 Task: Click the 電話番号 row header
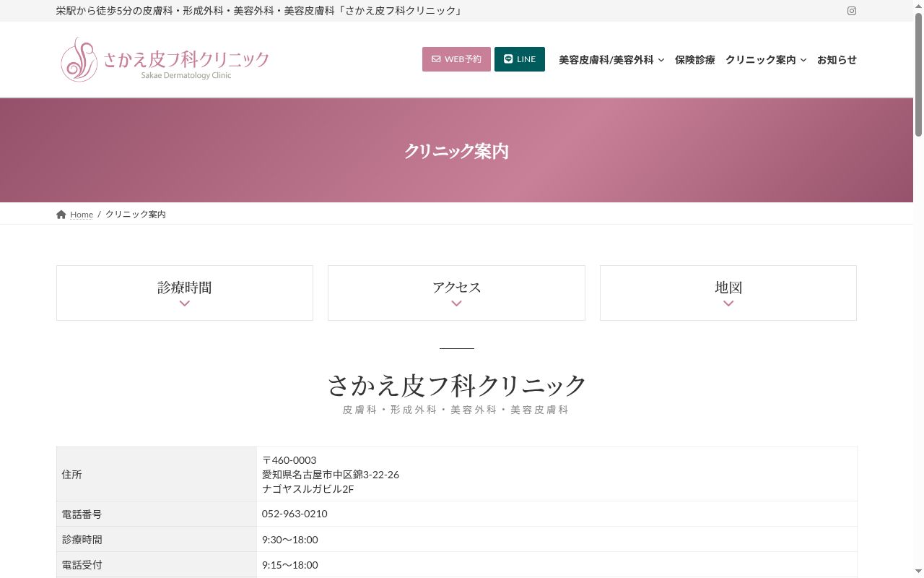tap(157, 514)
